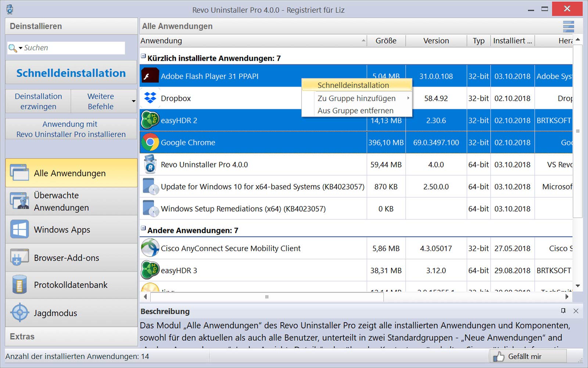Collapse the Andere Anwendungen group
Viewport: 588px width, 368px height.
click(x=143, y=228)
